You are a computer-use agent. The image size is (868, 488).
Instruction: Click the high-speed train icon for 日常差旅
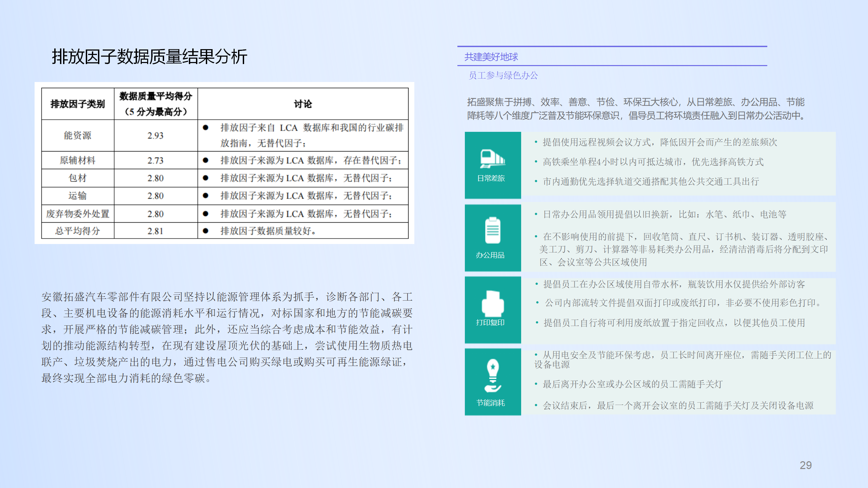492,159
